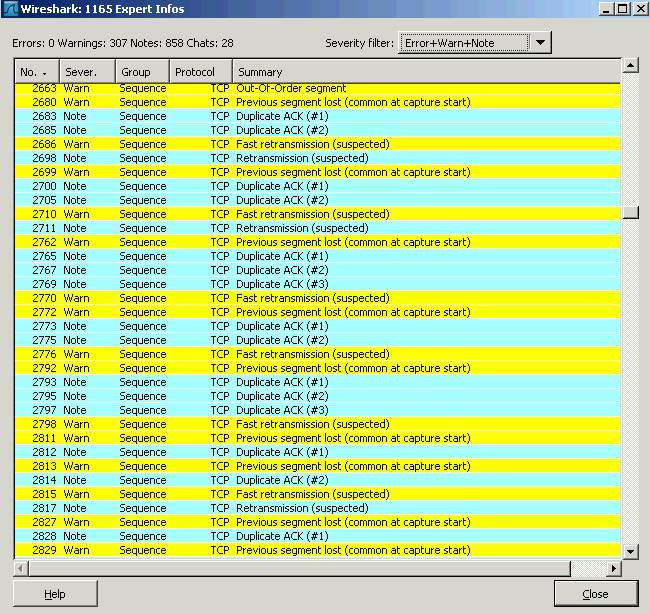Select row 2772 Previous segment lost

click(318, 312)
